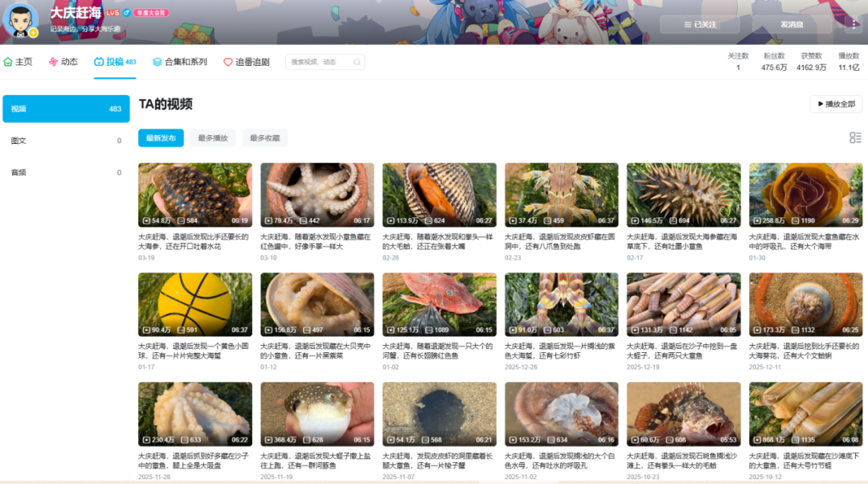Click the magnifier icon in search box

(x=356, y=62)
